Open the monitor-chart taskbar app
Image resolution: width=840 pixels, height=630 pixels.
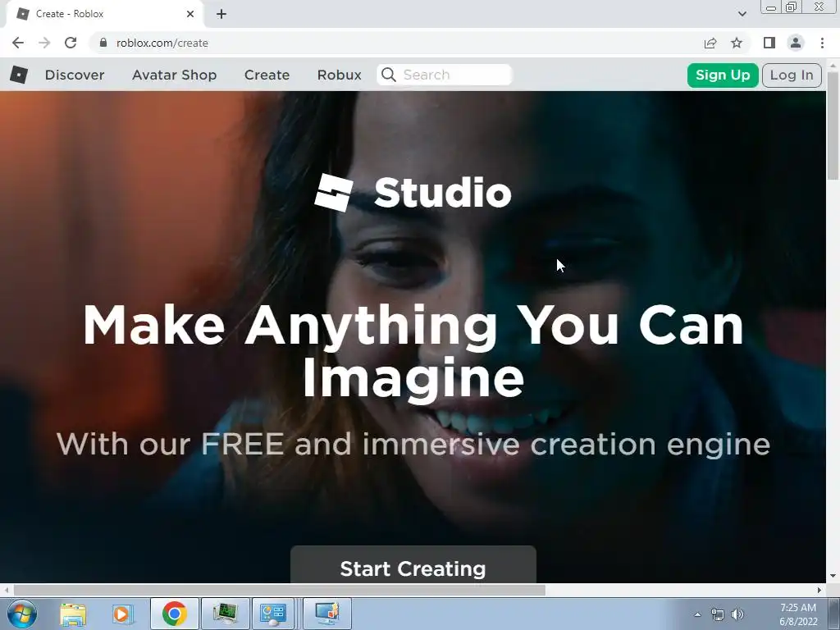click(225, 614)
